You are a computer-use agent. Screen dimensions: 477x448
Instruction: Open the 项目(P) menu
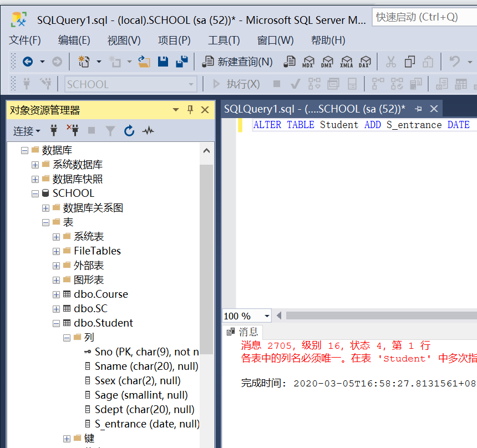[x=174, y=40]
